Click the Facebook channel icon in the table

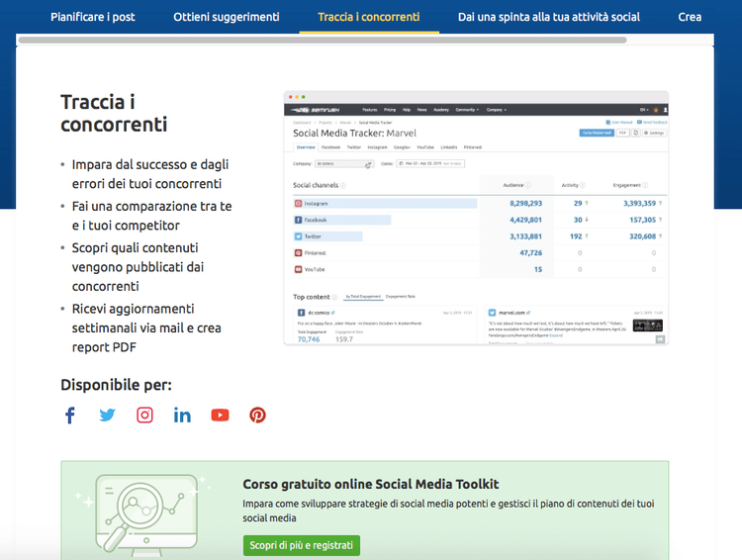tap(298, 220)
